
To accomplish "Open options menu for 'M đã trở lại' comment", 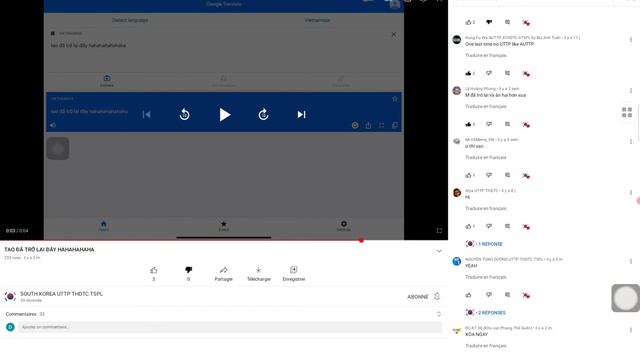I will [631, 91].
